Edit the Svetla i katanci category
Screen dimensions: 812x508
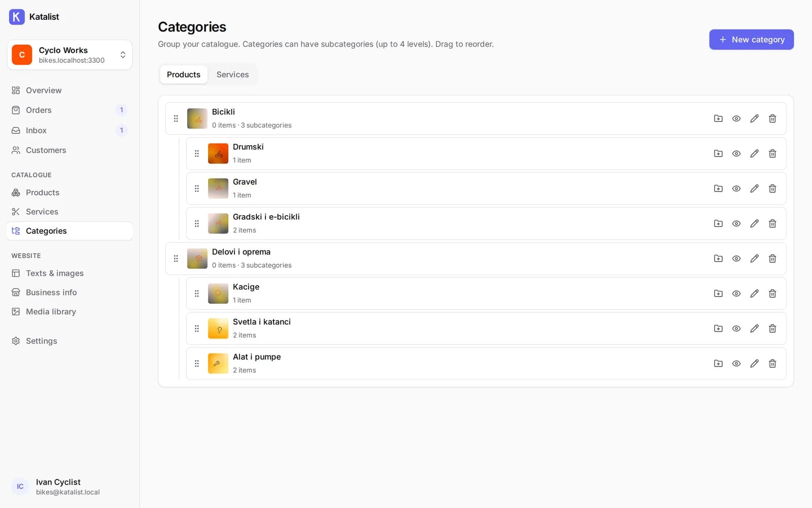tap(754, 329)
